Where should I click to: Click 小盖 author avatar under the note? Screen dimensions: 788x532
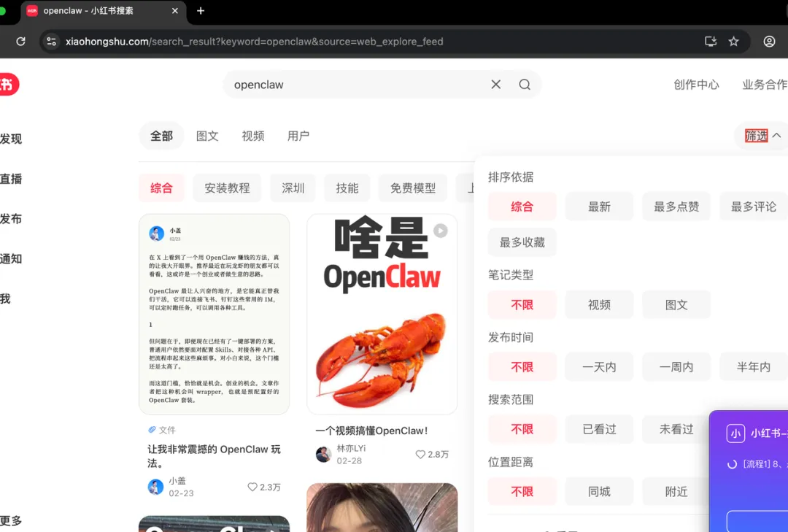pos(155,487)
